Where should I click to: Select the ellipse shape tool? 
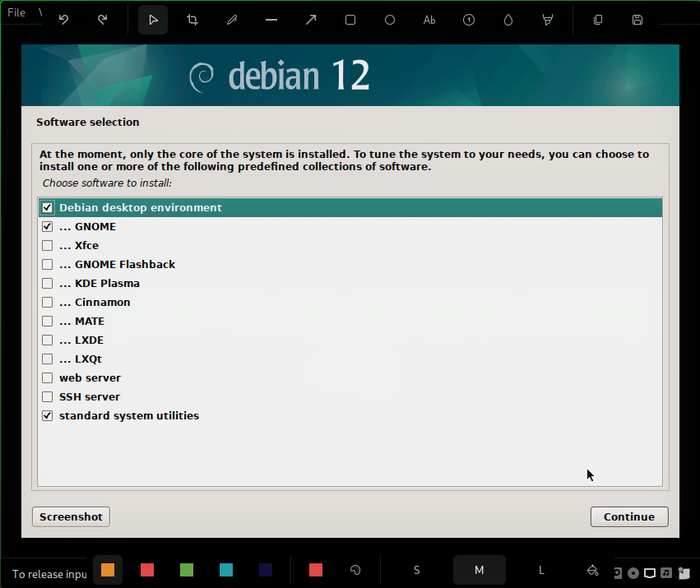click(389, 19)
